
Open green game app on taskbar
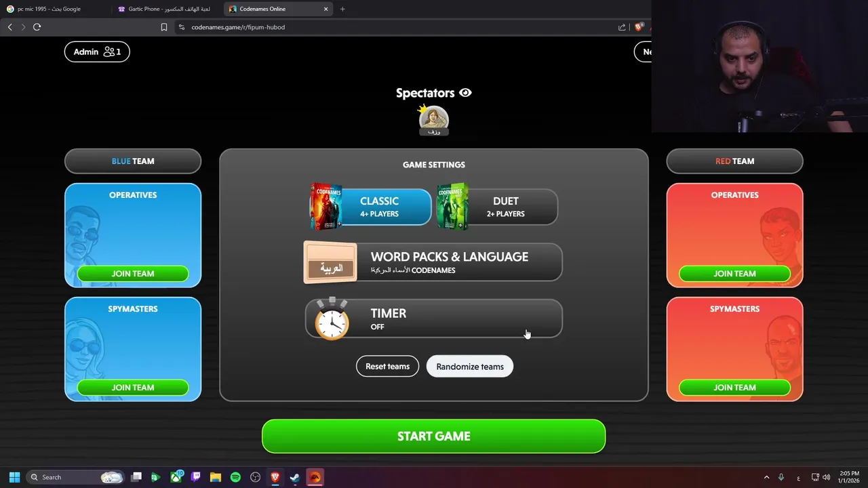[x=155, y=477]
